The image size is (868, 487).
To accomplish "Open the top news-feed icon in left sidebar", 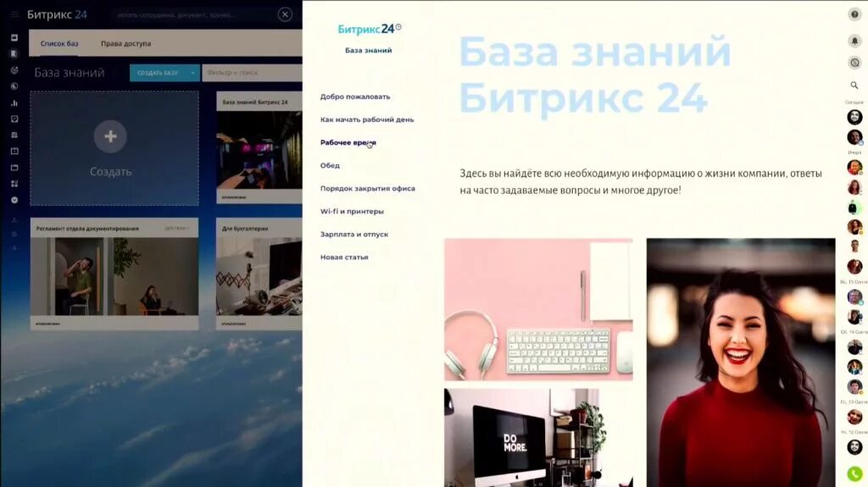I will (14, 37).
